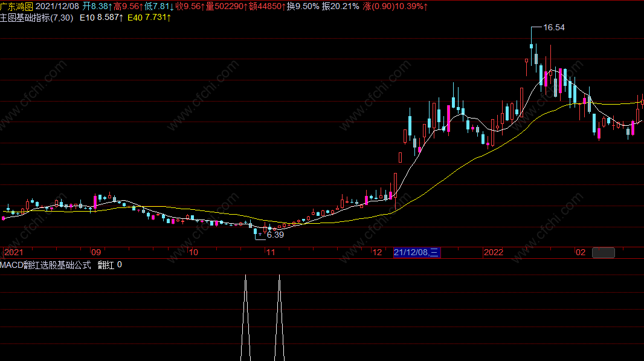Click the E10 8.587 moving average value
The width and height of the screenshot is (644, 361).
(101, 18)
